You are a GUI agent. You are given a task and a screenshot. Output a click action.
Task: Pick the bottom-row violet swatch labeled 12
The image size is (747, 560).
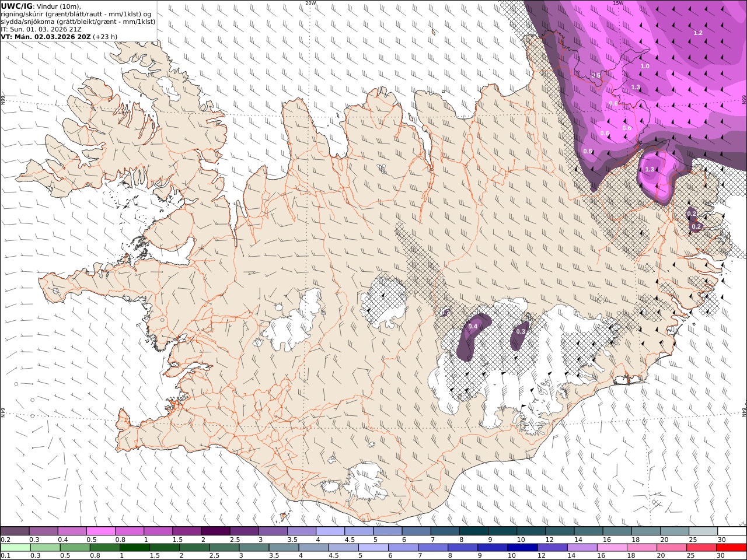tap(551, 548)
